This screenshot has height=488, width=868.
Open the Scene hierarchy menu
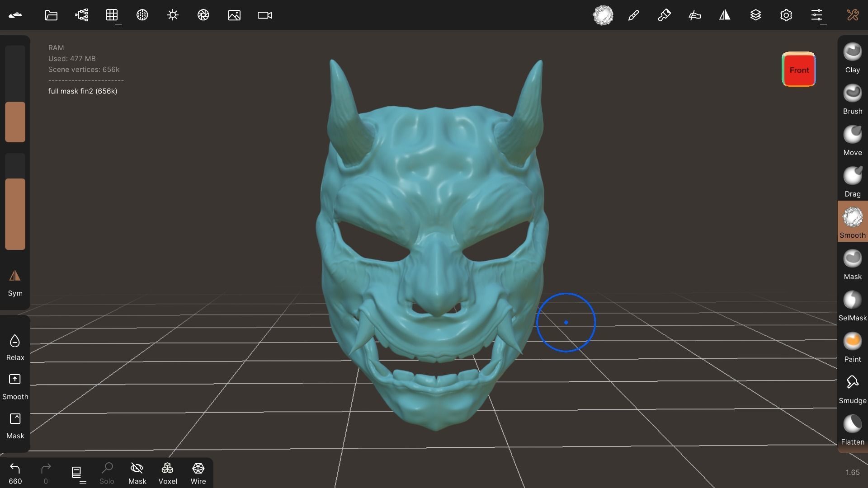(x=81, y=15)
